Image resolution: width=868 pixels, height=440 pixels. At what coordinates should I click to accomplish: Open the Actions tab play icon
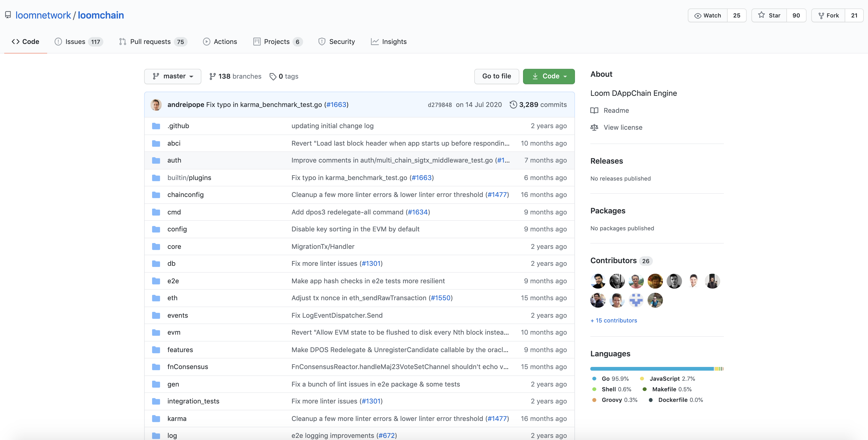pyautogui.click(x=206, y=42)
